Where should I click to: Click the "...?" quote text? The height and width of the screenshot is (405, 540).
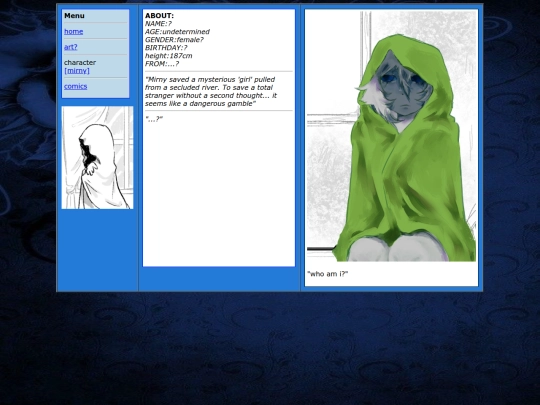(x=154, y=119)
